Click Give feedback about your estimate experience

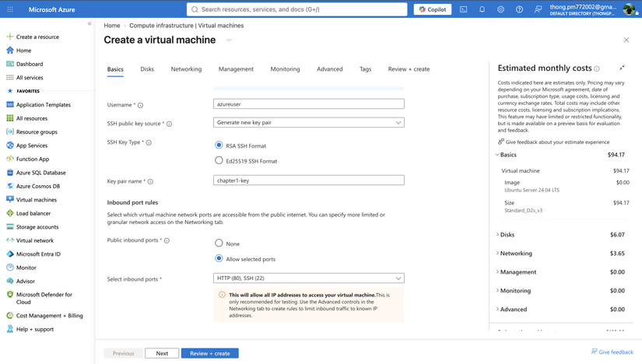553,142
